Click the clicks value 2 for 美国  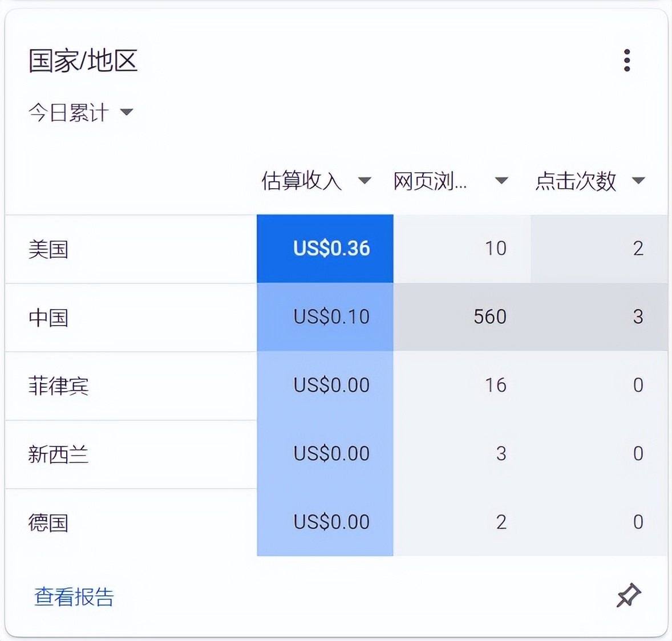click(x=638, y=249)
